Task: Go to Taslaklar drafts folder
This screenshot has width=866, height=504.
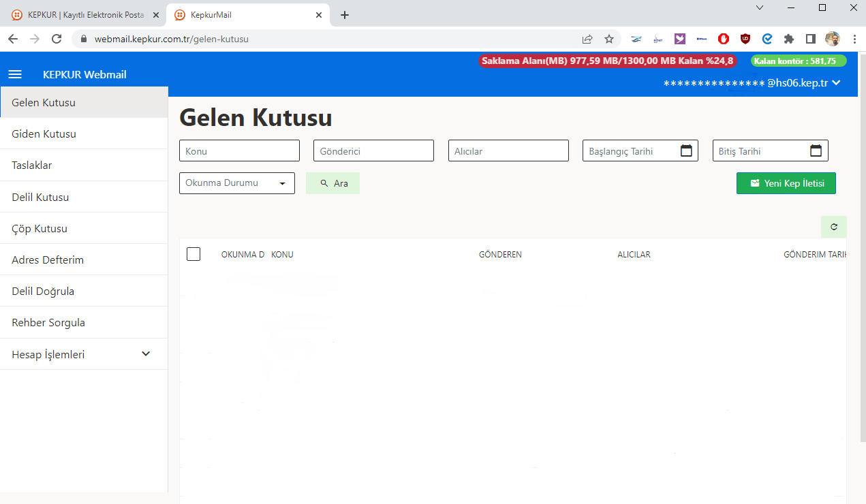Action: 84,166
